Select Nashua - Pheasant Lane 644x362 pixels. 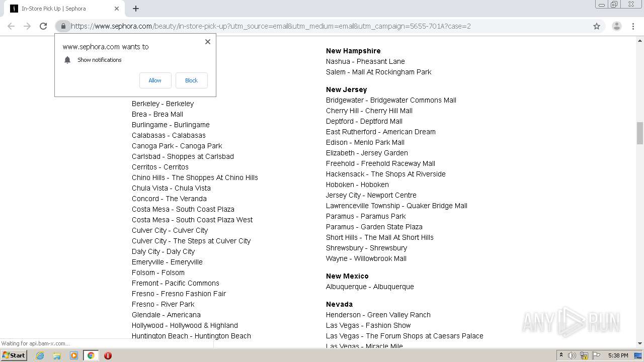(x=365, y=61)
